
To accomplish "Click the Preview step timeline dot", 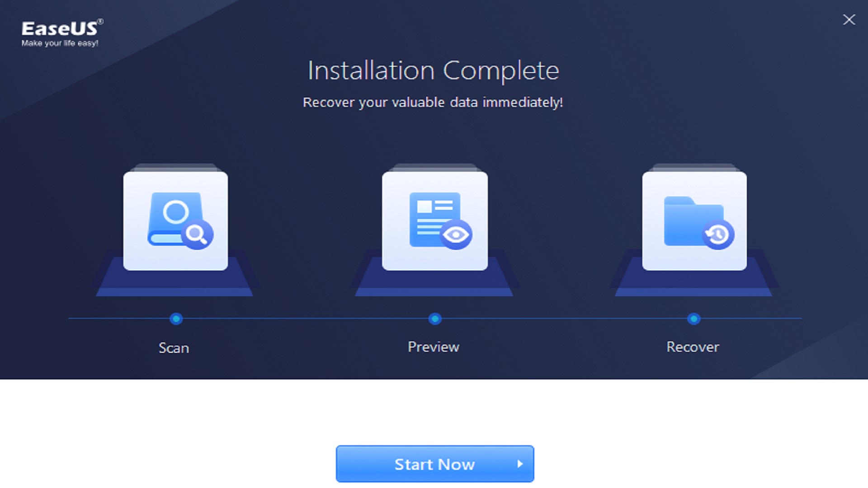I will 435,319.
